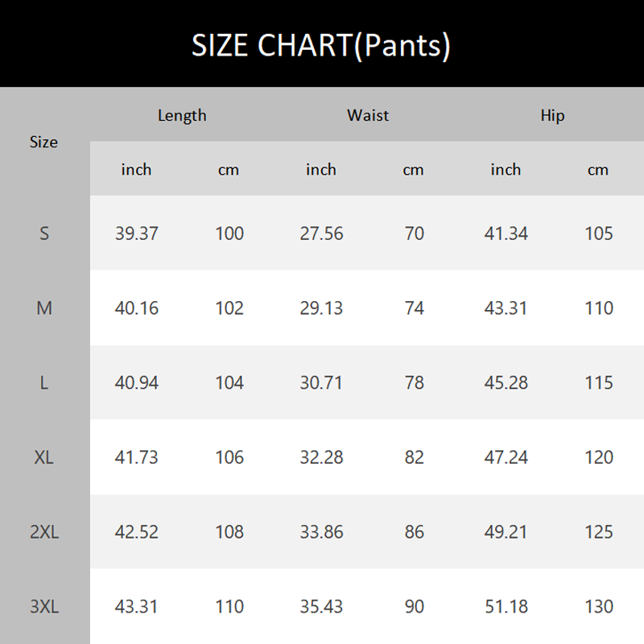Select the Hip column header

[552, 115]
